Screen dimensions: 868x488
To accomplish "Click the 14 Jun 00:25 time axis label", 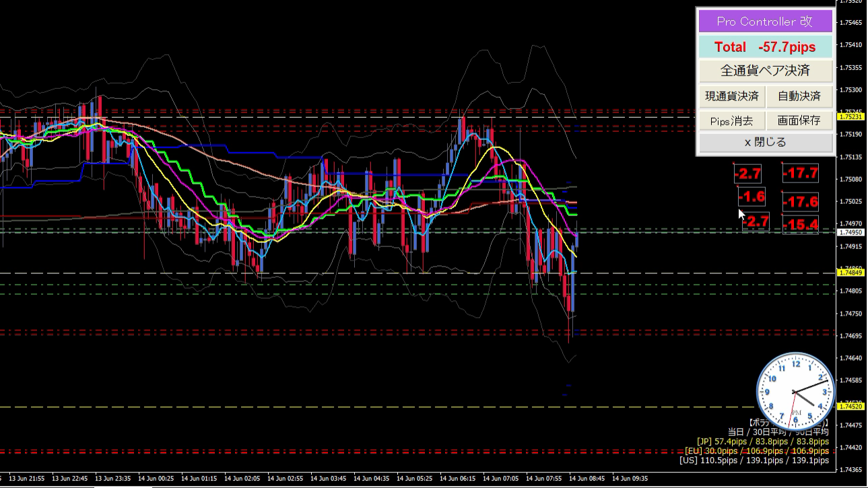I will coord(156,479).
